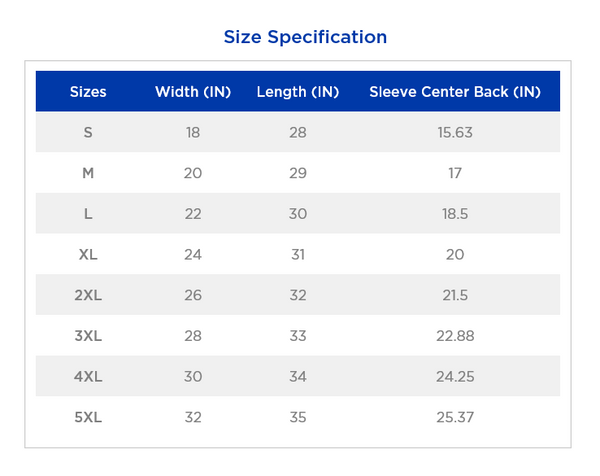
Task: Click the 3XL size label
Action: pos(88,336)
